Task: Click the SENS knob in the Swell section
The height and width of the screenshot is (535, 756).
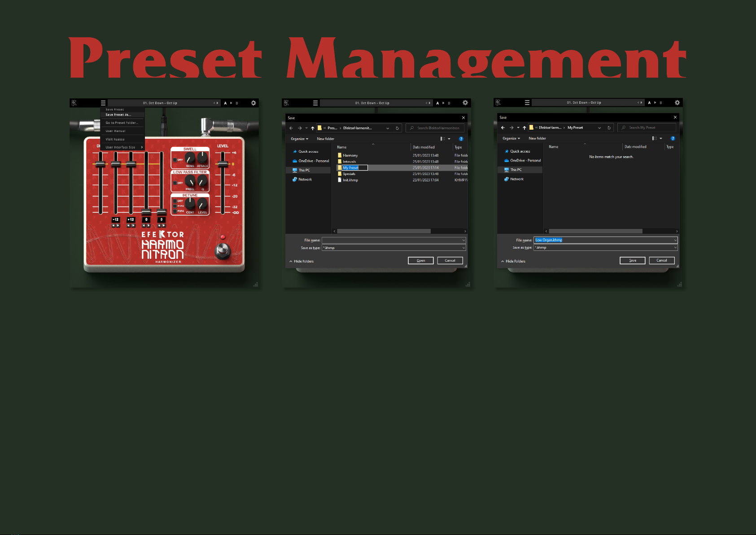Action: pyautogui.click(x=190, y=158)
